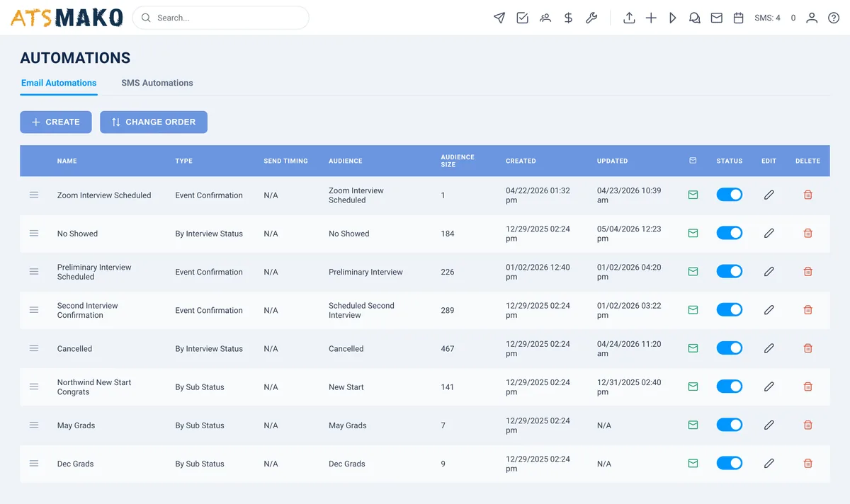
Task: Disable the No Showed automation status
Action: [x=730, y=233]
